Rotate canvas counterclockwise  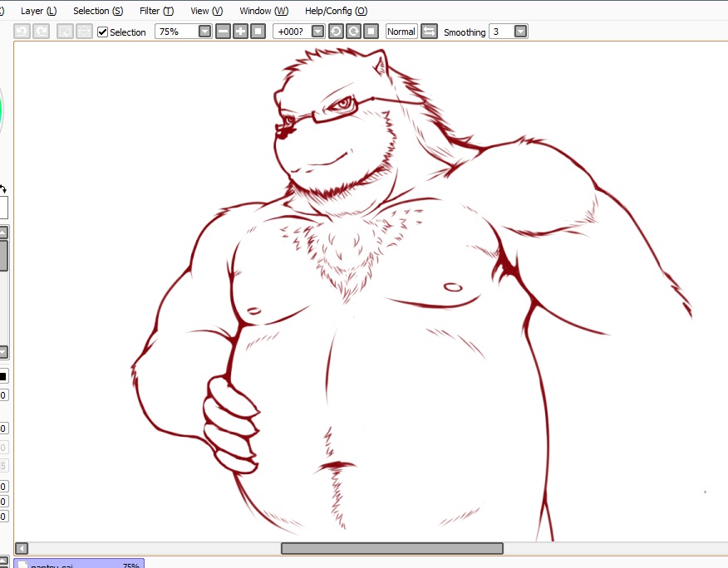tap(336, 32)
